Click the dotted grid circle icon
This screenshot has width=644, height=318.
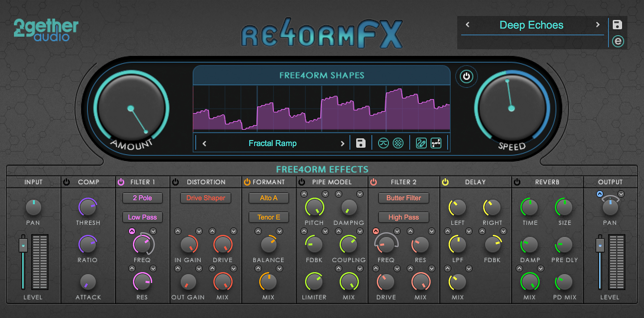(398, 143)
